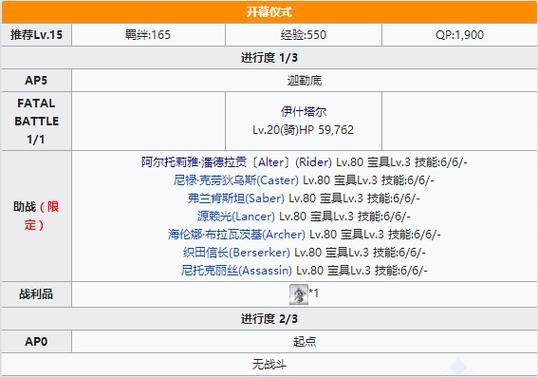Open 尼禄·克劳狄乌斯 Caster link
Viewport: 538px width, 377px height.
pyautogui.click(x=236, y=180)
